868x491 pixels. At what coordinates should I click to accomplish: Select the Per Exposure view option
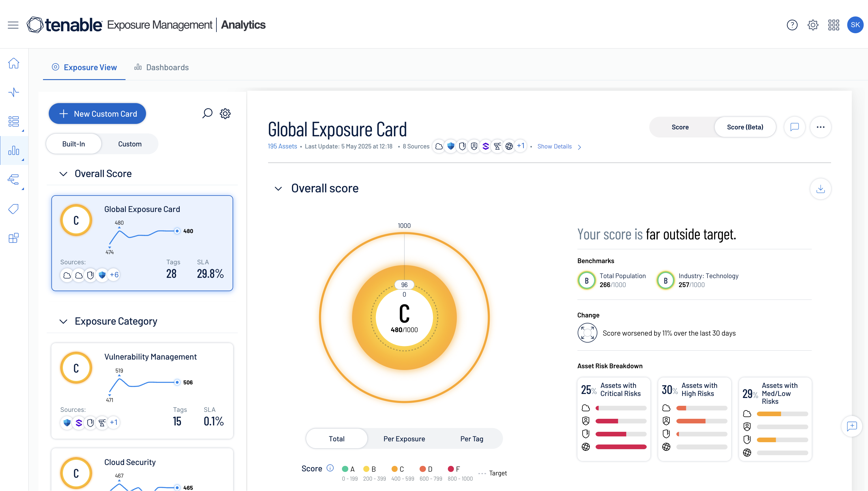[404, 439]
